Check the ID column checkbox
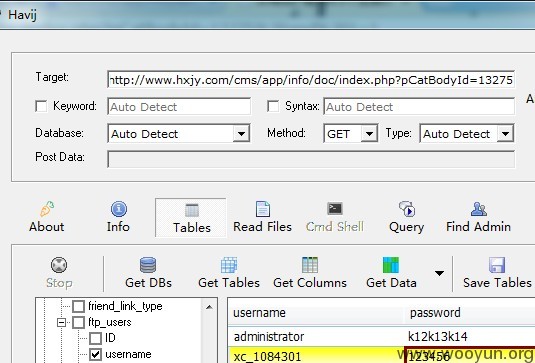This screenshot has height=363, width=535. (95, 338)
